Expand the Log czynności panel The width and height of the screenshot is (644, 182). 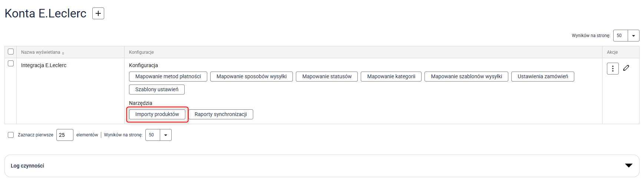point(628,166)
